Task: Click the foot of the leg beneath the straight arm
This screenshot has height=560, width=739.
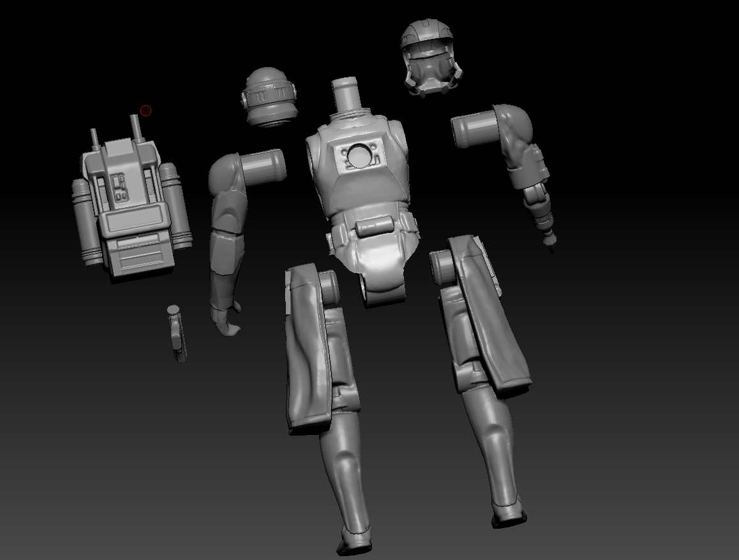Action: [x=354, y=541]
